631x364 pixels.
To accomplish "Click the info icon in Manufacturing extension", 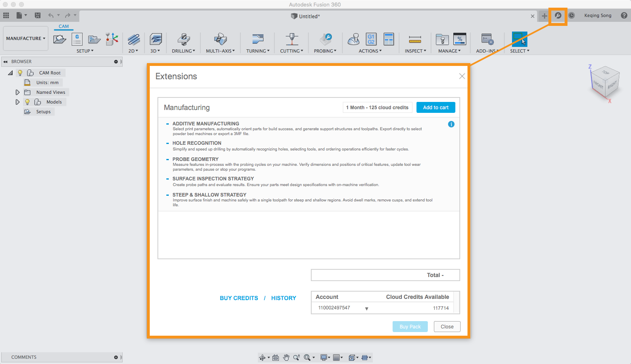I will point(451,124).
